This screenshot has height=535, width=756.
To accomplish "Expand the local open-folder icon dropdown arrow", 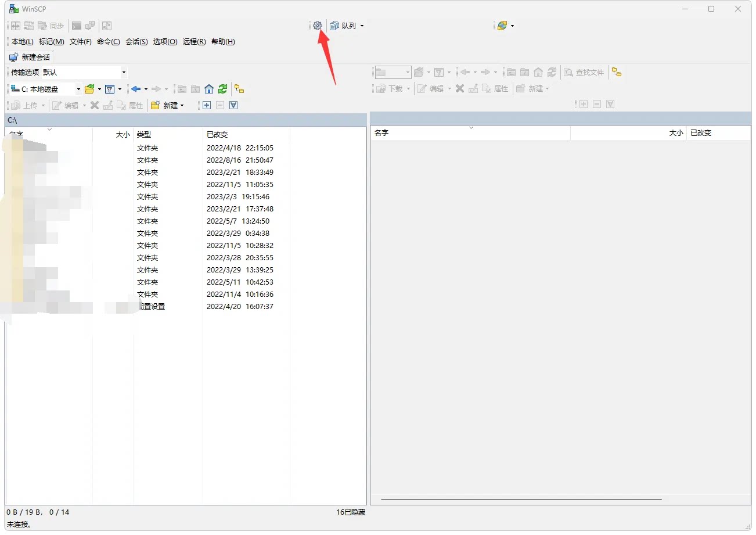I will coord(99,89).
